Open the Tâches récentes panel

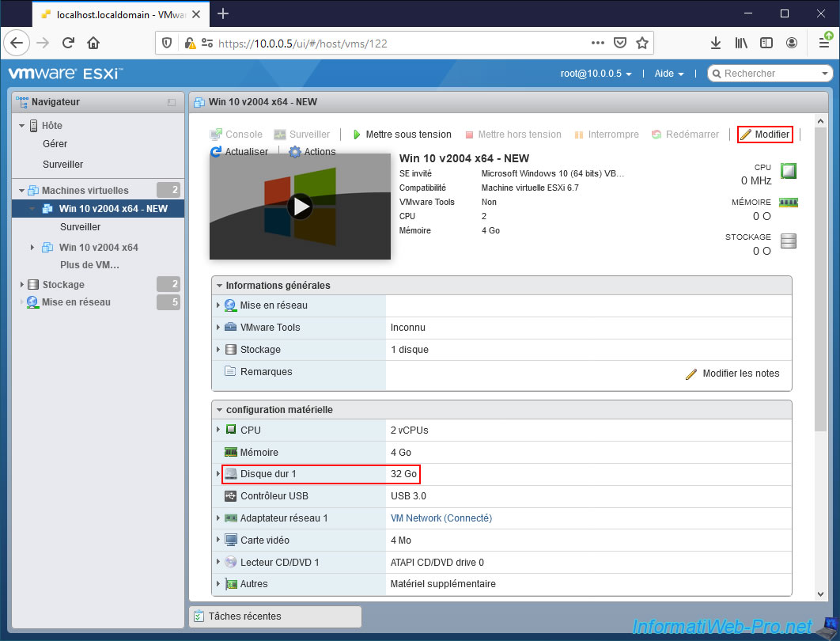pyautogui.click(x=275, y=616)
